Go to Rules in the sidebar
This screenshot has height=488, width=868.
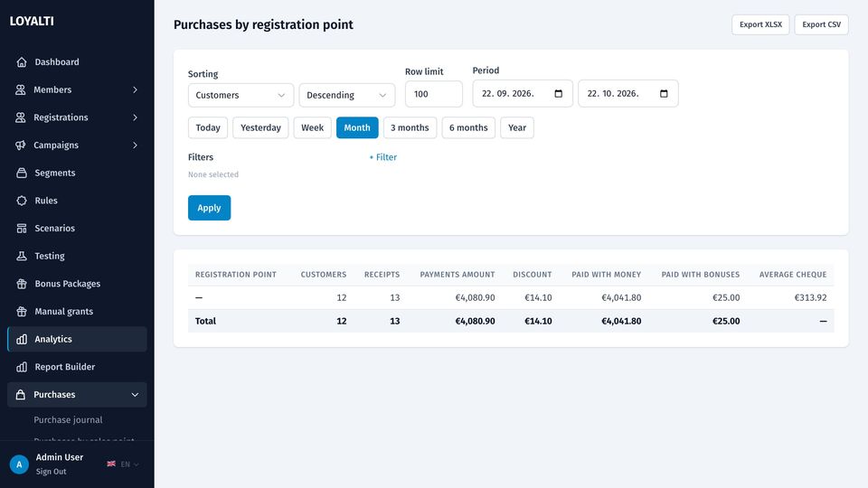(77, 201)
